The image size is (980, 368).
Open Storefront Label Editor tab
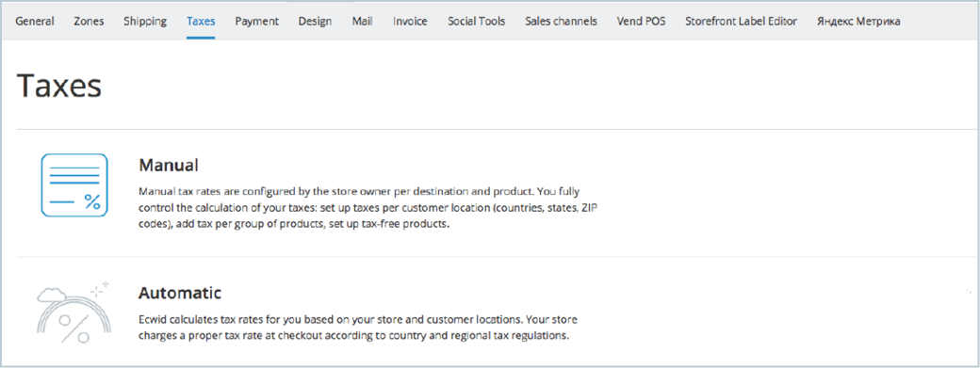[x=742, y=22]
